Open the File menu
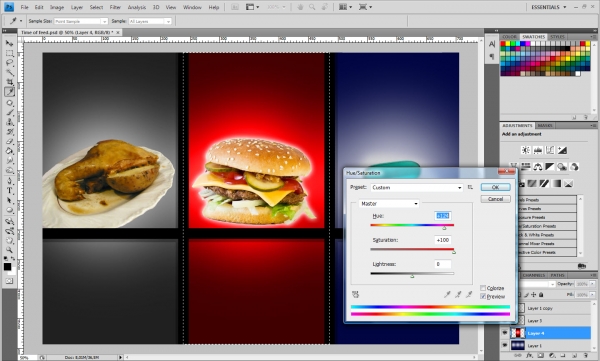 pyautogui.click(x=24, y=7)
